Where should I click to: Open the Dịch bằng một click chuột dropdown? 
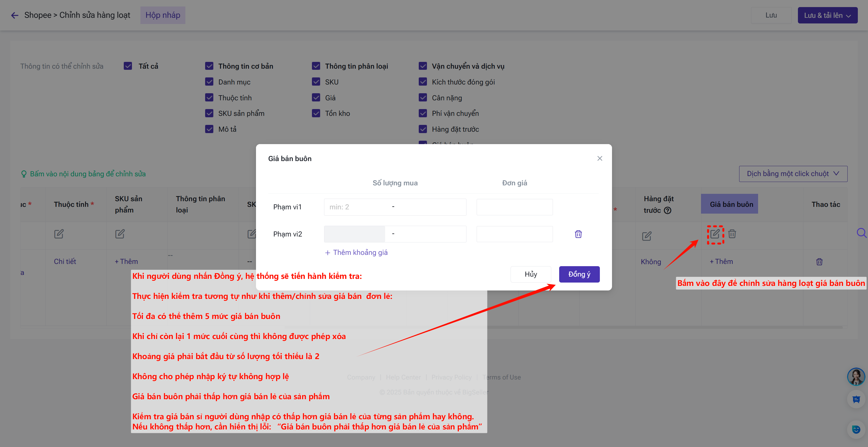793,174
